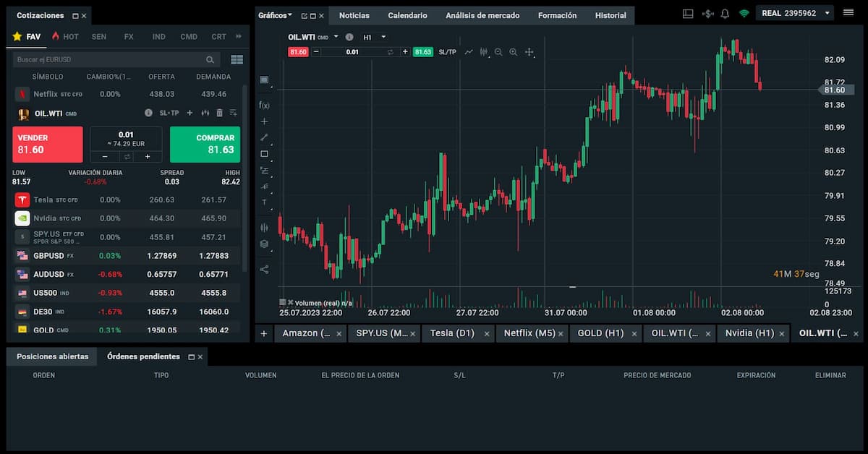Hide the Volumen (real) indicator
Viewport: 868px width, 454px height.
tap(291, 302)
